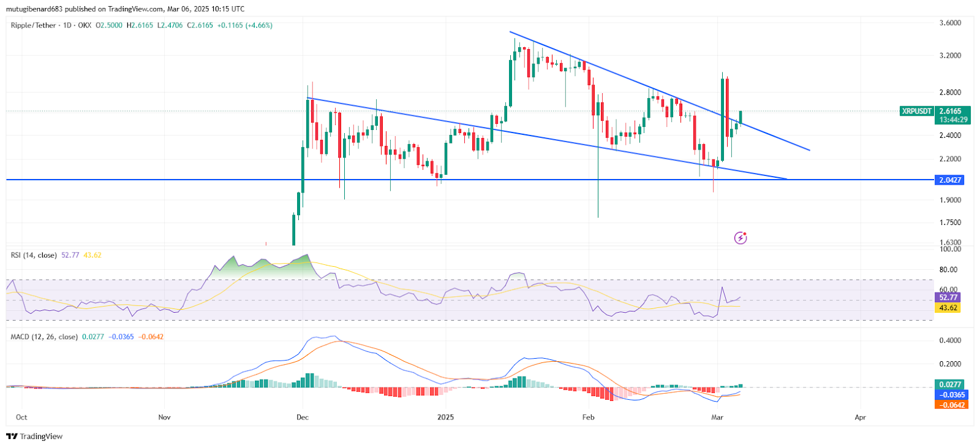Viewport: 980px width, 447px height.
Task: Click the MACD (12, 26, close) indicator title
Action: click(x=44, y=337)
